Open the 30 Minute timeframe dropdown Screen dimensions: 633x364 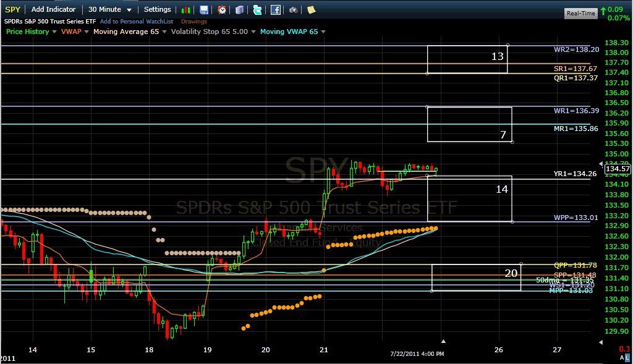(x=110, y=9)
